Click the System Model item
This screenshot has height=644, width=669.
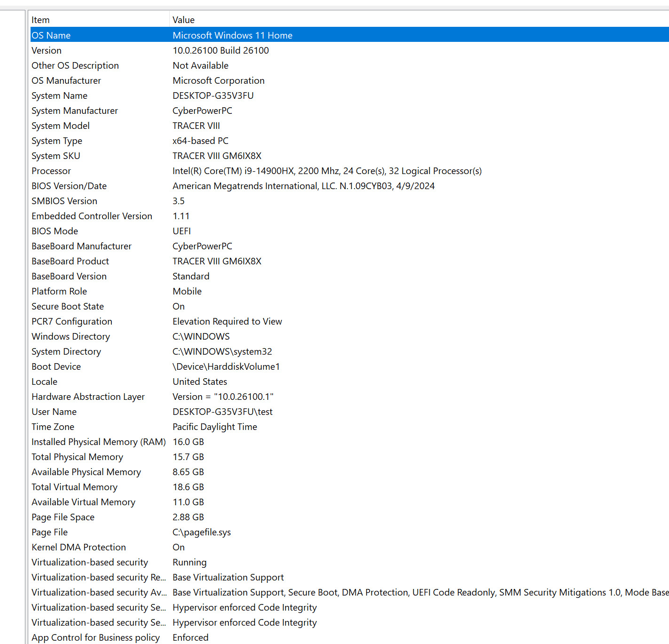point(61,126)
